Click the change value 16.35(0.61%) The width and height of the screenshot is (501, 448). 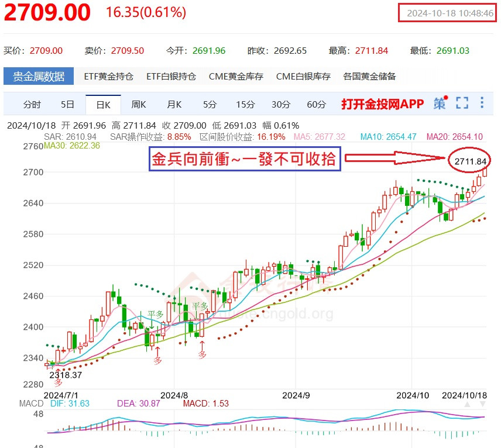(x=146, y=12)
